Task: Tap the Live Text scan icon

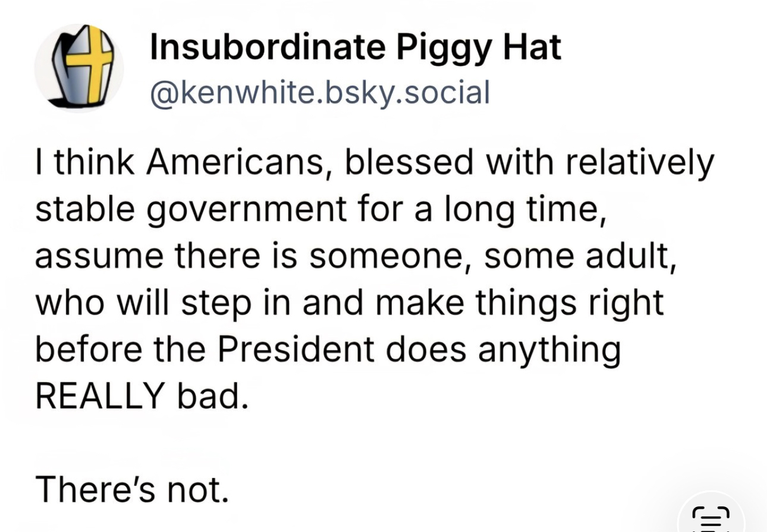Action: point(711,517)
